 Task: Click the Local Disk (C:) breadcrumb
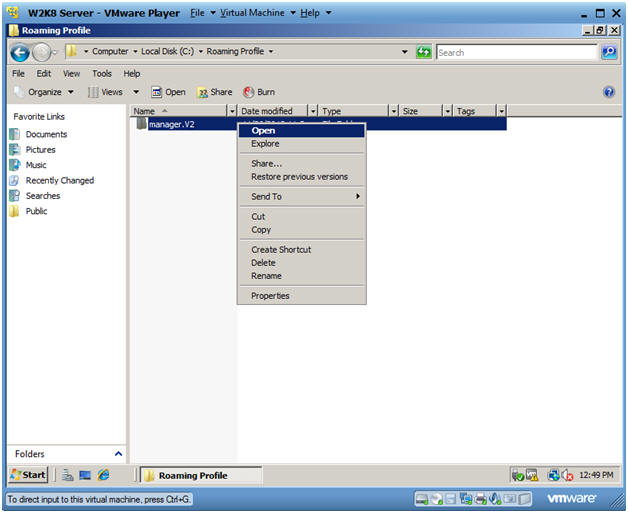(x=167, y=52)
